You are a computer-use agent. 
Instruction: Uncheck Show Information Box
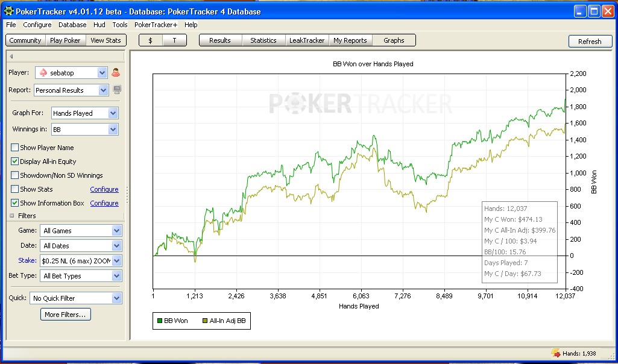coord(14,203)
